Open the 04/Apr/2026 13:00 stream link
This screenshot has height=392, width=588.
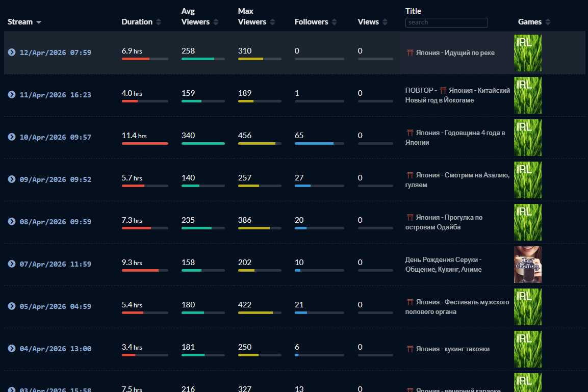[x=56, y=349]
